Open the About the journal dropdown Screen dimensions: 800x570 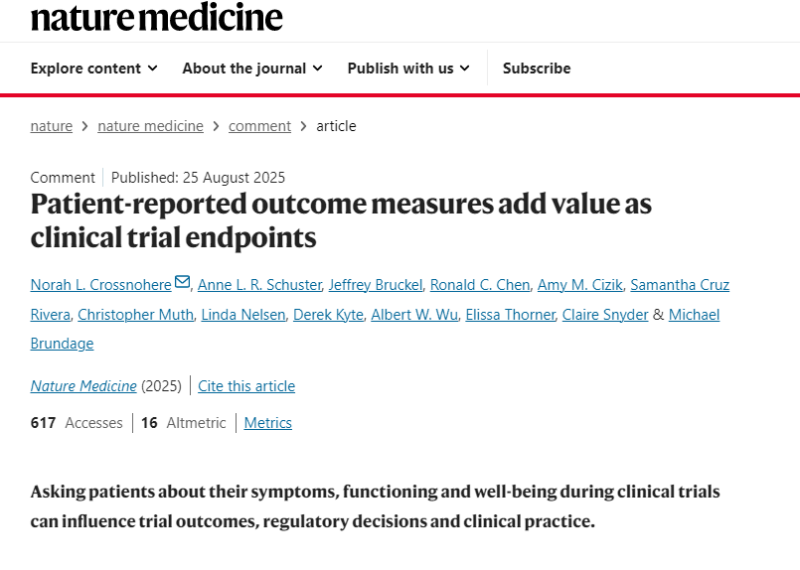click(253, 68)
